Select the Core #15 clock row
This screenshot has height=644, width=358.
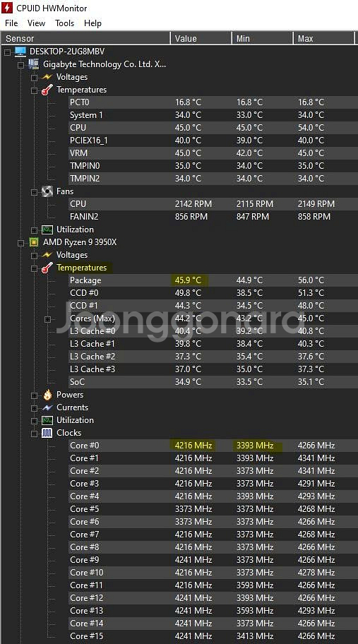(x=213, y=636)
